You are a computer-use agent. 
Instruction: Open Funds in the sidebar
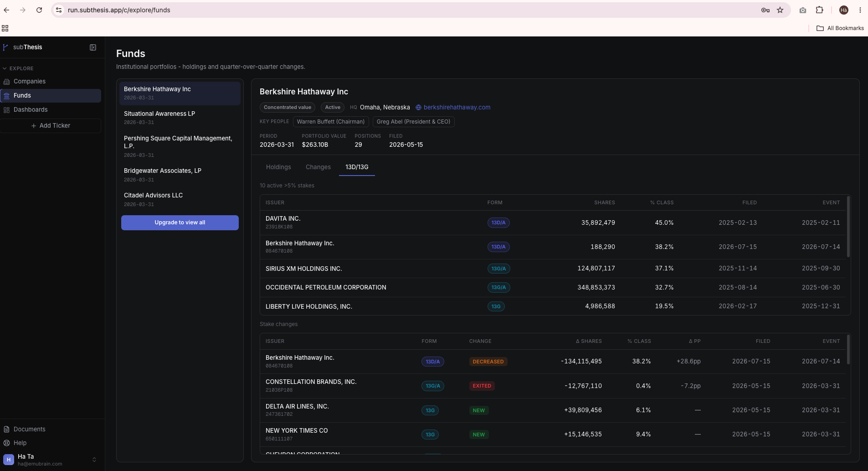coord(51,96)
